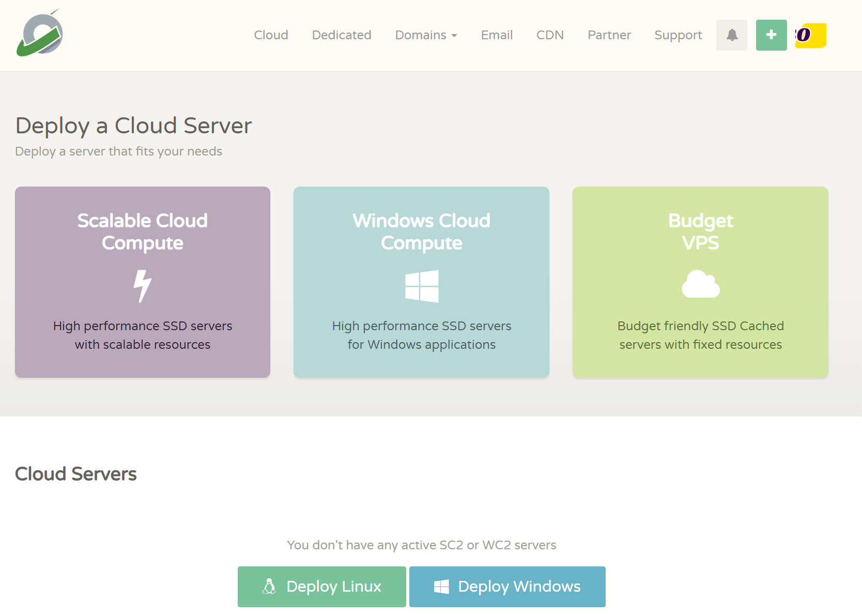Open the Partner page
The height and width of the screenshot is (616, 862).
(x=609, y=35)
